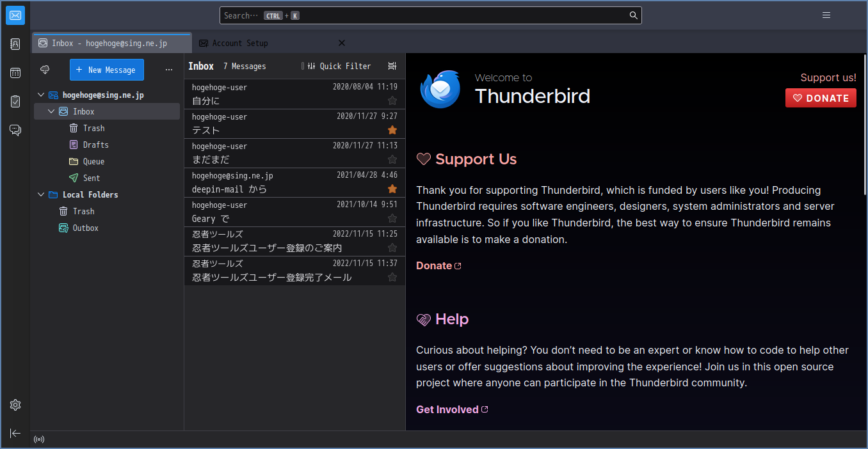Select the Local Folders row
The width and height of the screenshot is (868, 449).
pos(107,194)
